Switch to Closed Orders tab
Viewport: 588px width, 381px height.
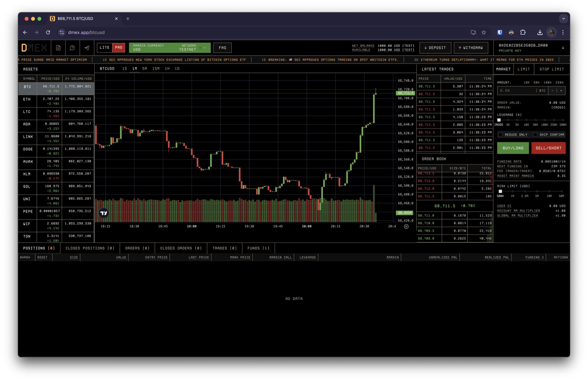181,248
